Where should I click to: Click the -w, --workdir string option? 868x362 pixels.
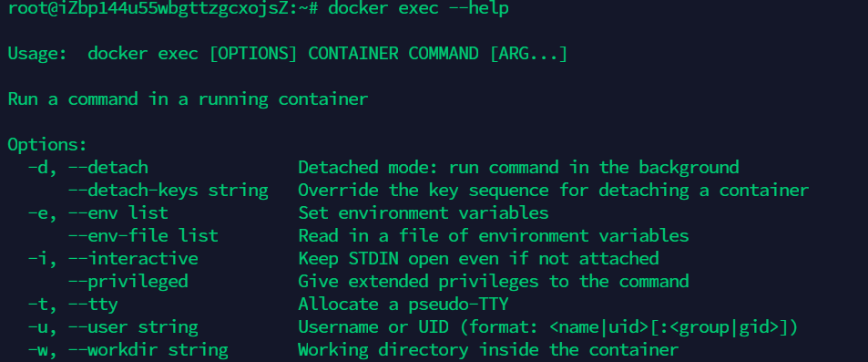[128, 350]
